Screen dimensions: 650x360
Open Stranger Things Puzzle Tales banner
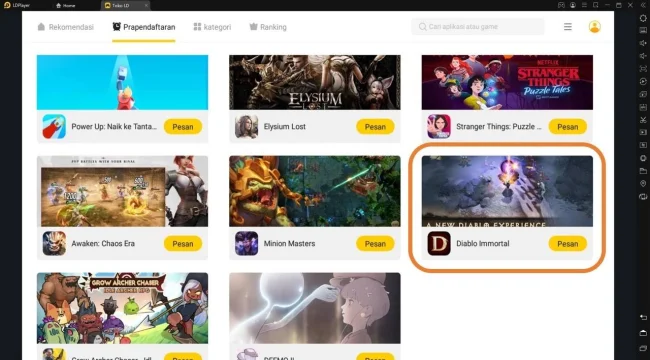click(507, 83)
